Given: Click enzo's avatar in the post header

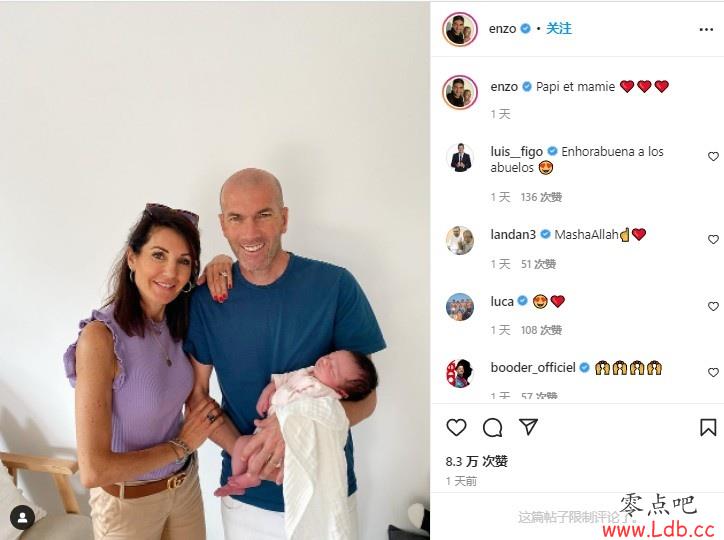Looking at the screenshot, I should tap(460, 29).
